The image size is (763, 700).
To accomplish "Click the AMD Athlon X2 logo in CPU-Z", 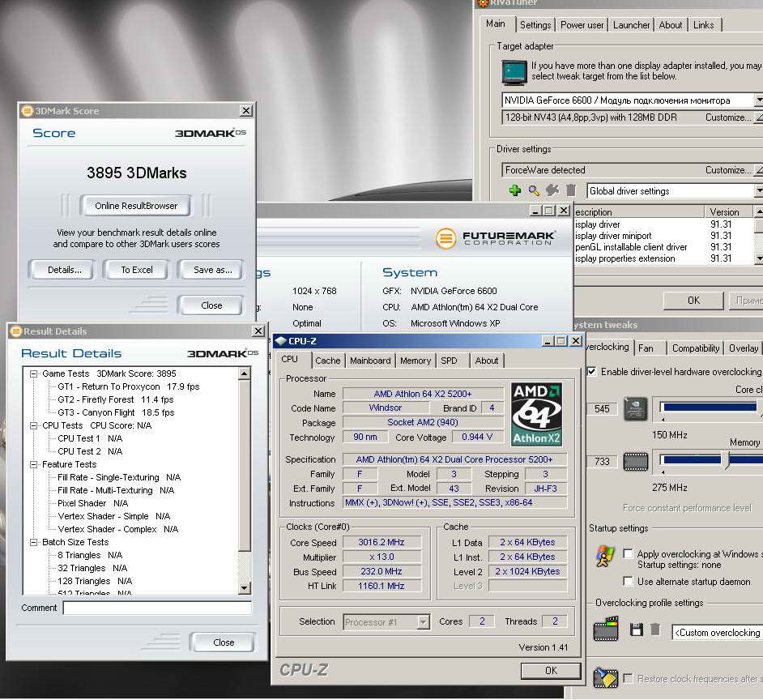I will [x=537, y=414].
